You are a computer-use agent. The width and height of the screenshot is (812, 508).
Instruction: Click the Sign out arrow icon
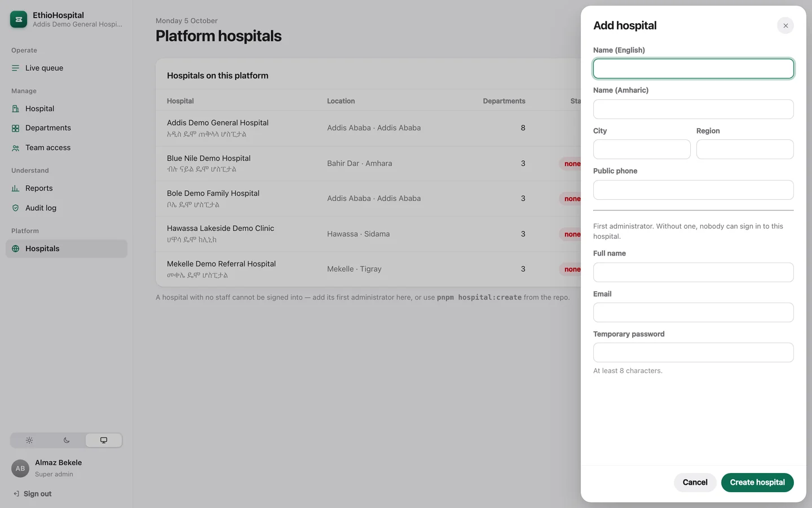16,494
